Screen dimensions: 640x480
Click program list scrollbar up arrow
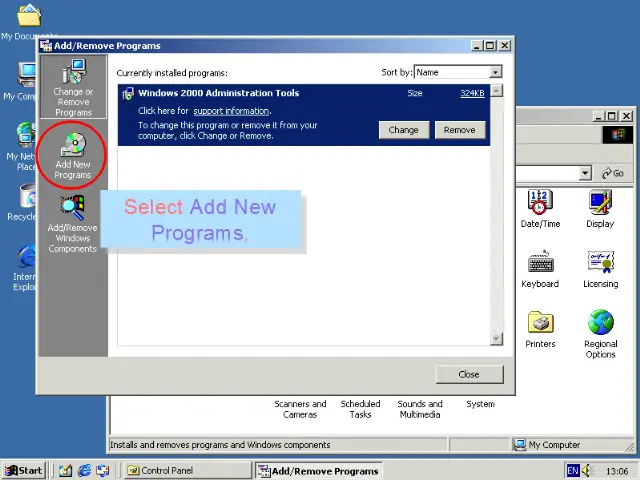(496, 90)
